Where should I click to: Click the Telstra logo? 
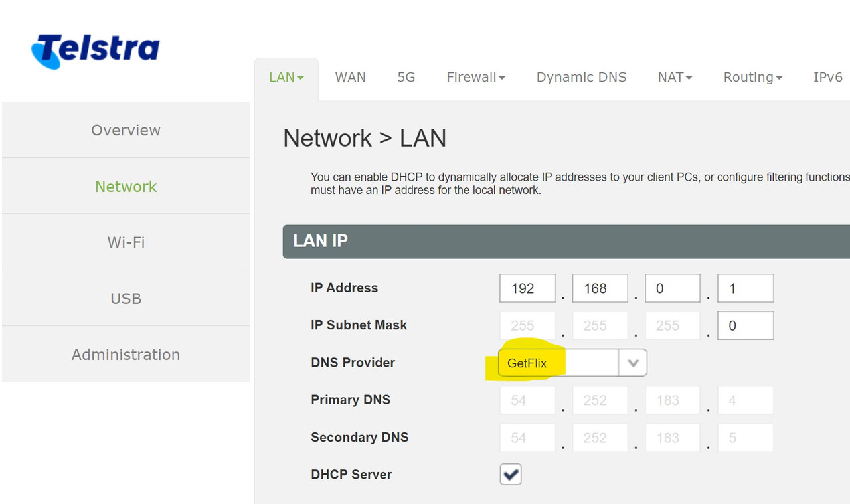[95, 50]
